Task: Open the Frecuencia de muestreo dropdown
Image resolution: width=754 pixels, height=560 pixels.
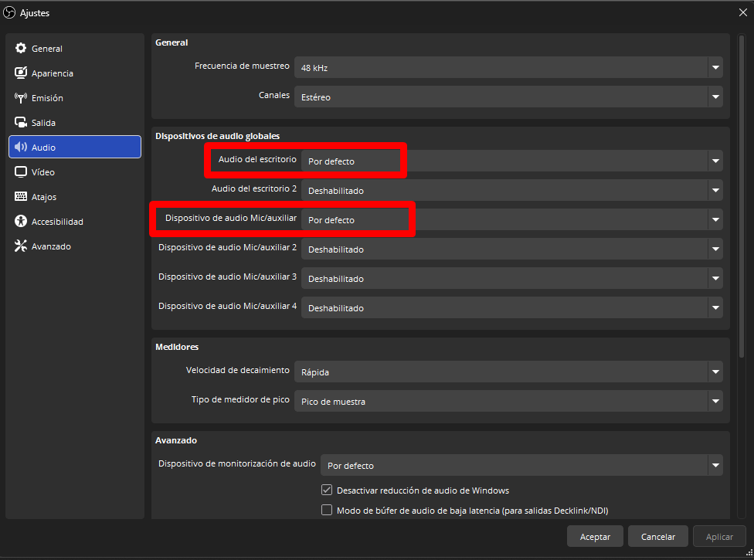Action: (715, 67)
